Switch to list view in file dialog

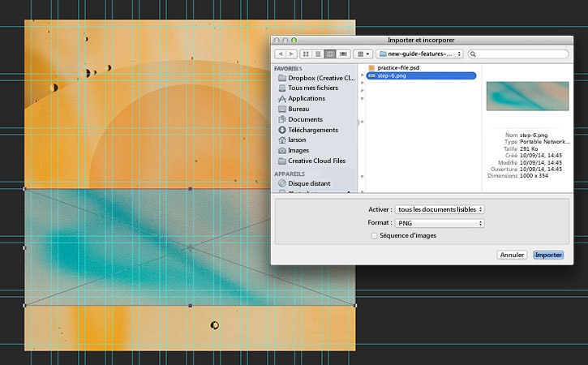click(x=318, y=54)
